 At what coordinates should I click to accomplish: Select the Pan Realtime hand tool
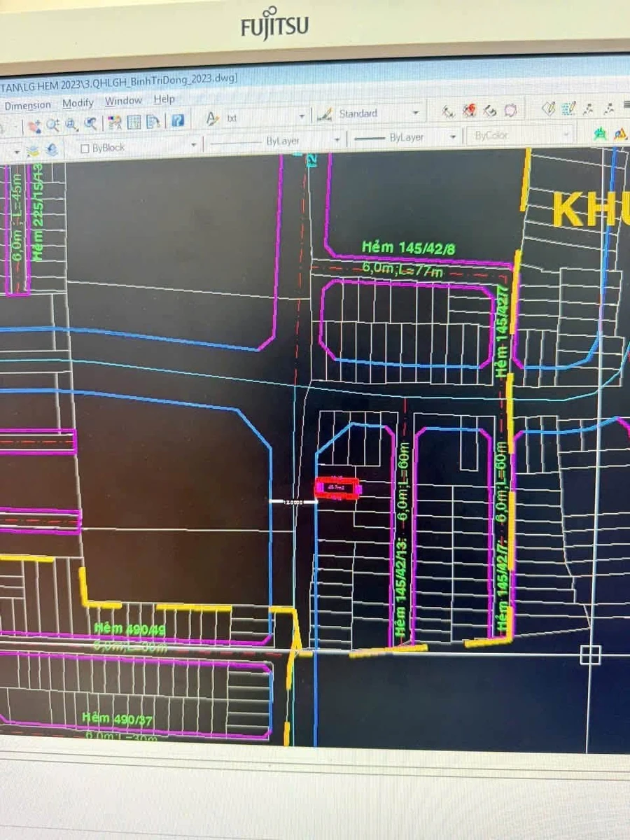pyautogui.click(x=34, y=127)
